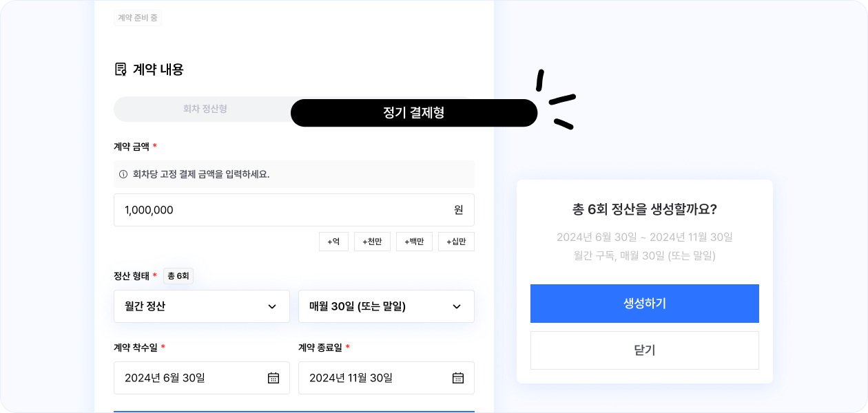Add 억 to the contract amount
This screenshot has width=868, height=413.
pos(333,242)
